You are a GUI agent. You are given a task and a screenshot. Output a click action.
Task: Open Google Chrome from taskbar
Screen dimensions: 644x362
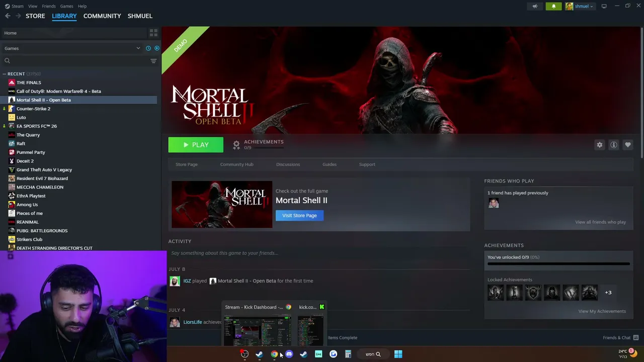tap(274, 354)
